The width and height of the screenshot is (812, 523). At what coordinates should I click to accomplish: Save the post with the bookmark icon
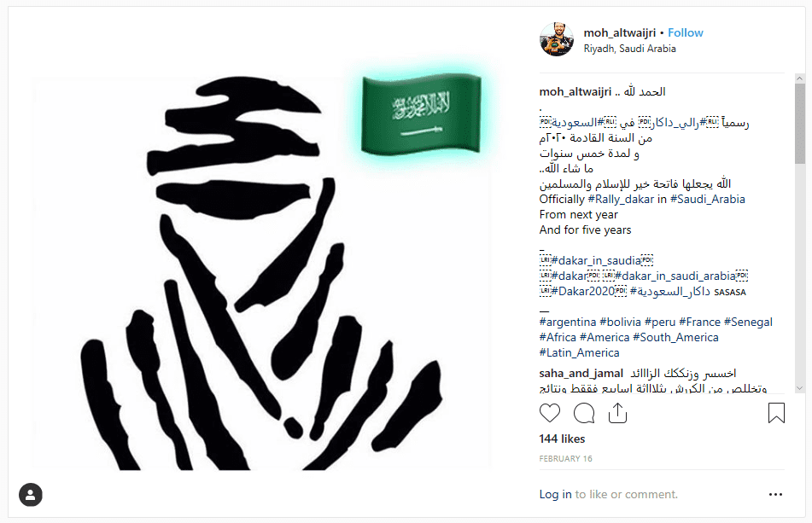tap(776, 413)
